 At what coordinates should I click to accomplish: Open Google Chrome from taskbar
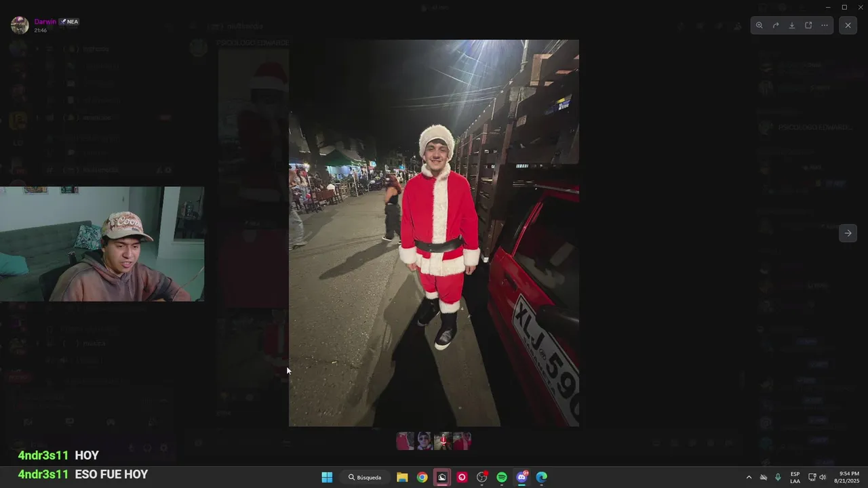[422, 477]
